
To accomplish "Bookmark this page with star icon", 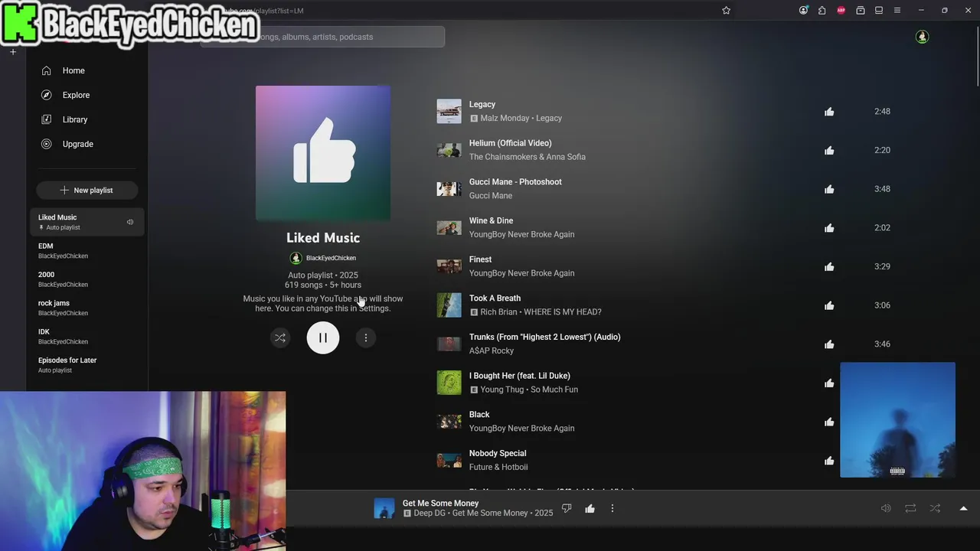I will (x=726, y=10).
